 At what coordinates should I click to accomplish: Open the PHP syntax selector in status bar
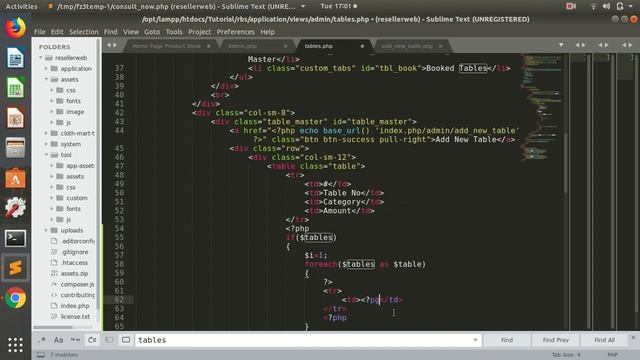click(612, 355)
